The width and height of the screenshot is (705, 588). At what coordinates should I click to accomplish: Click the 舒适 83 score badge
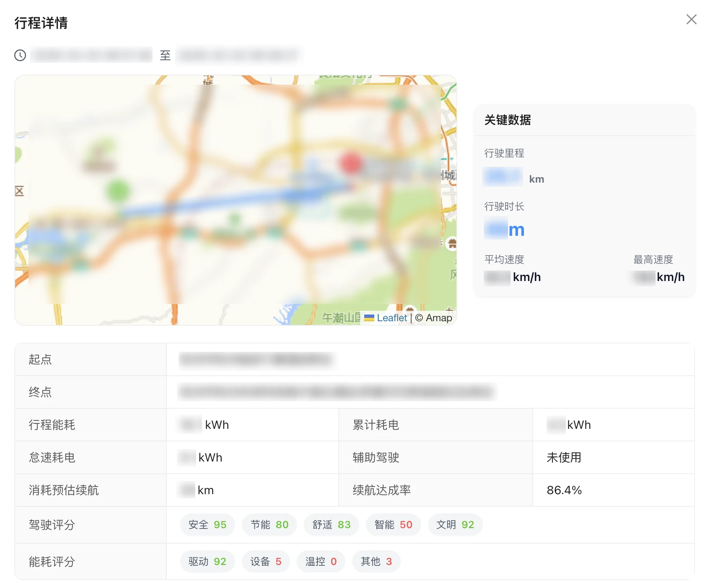click(x=331, y=525)
